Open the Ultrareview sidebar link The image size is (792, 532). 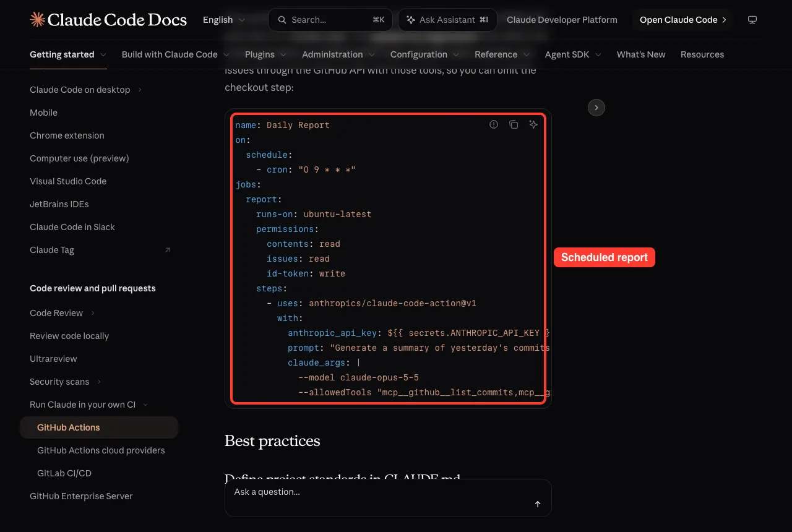coord(53,359)
